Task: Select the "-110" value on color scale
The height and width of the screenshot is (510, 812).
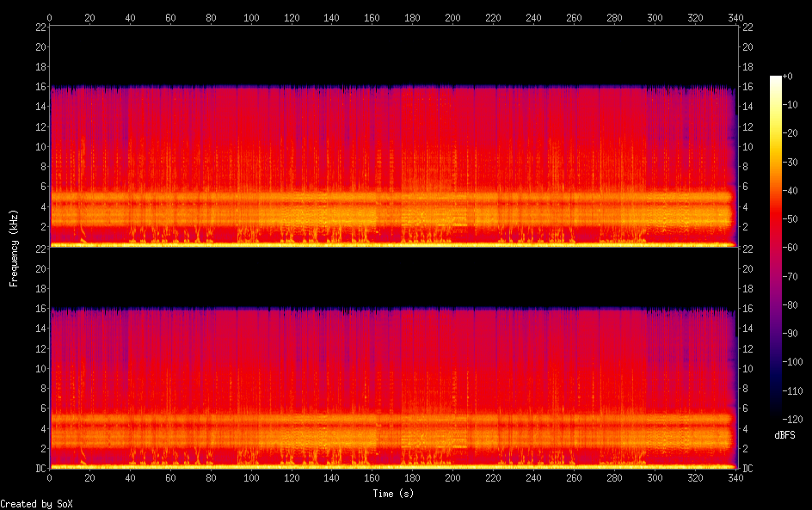Action: pos(793,391)
